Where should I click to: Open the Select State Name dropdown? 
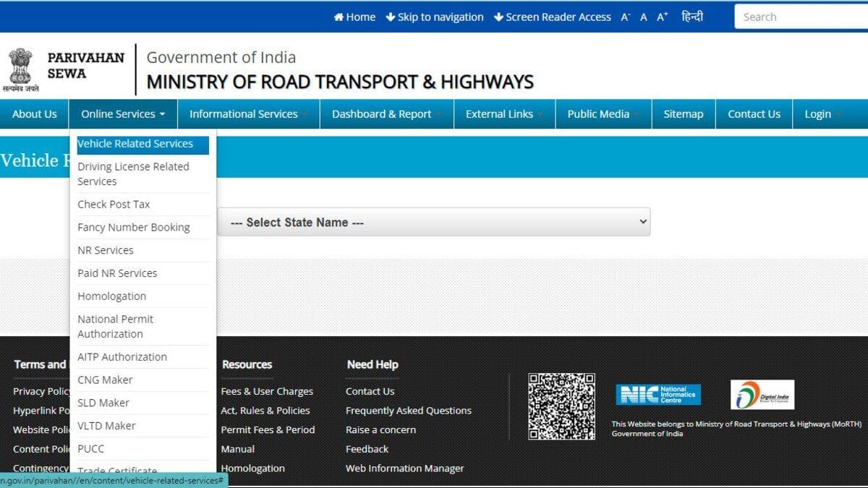(434, 222)
